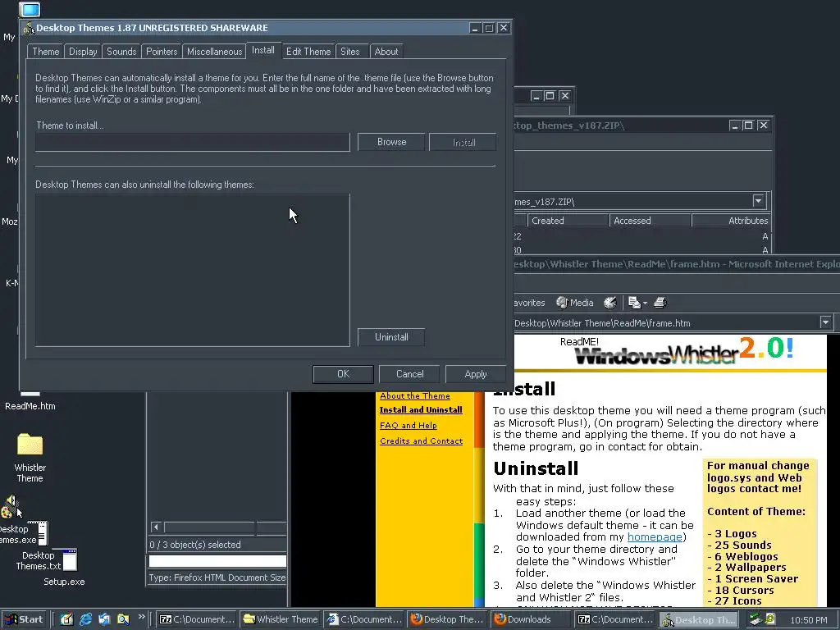
Task: Open the Credits and Contact link
Action: [421, 441]
